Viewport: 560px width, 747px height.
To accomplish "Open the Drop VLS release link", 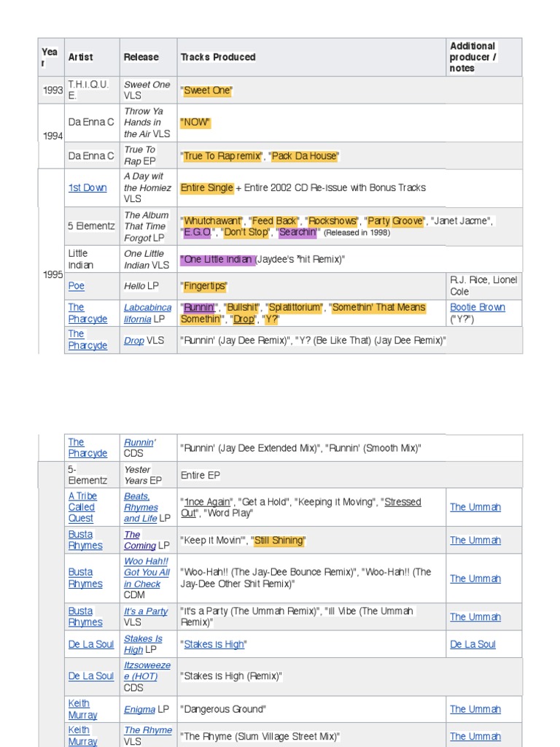I will (x=133, y=340).
